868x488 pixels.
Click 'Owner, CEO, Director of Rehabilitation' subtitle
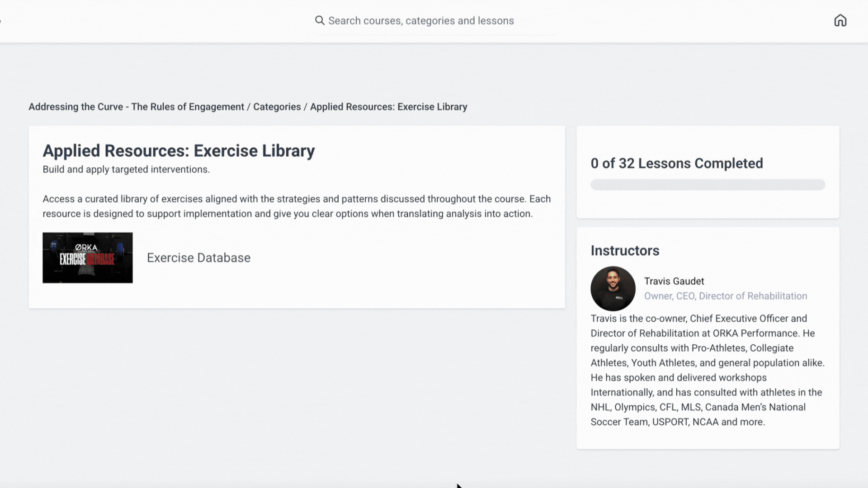[725, 296]
